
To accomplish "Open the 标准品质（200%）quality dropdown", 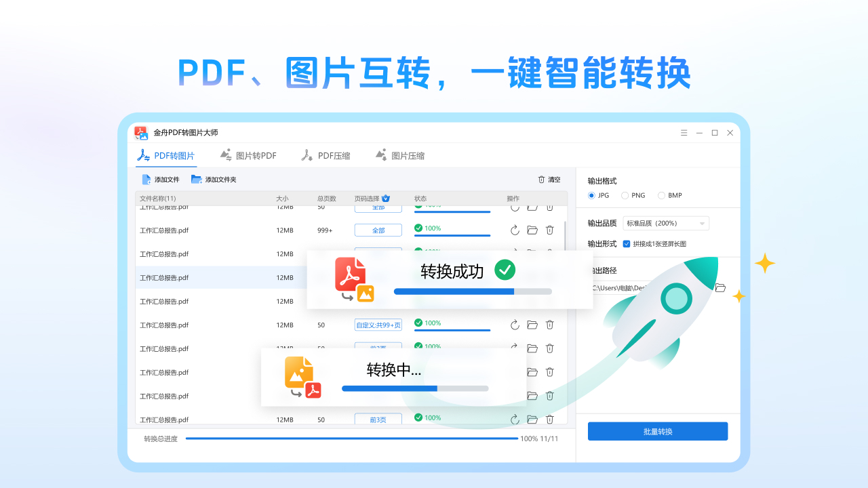I will tap(665, 223).
